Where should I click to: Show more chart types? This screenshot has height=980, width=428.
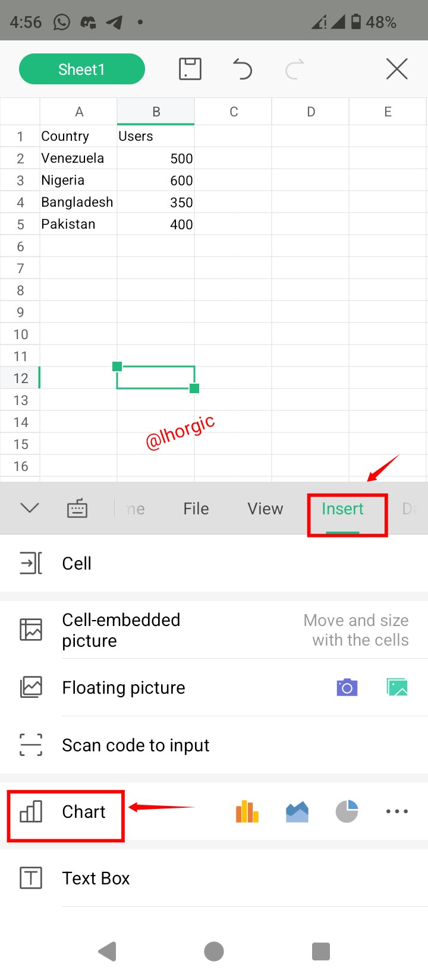pyautogui.click(x=397, y=811)
